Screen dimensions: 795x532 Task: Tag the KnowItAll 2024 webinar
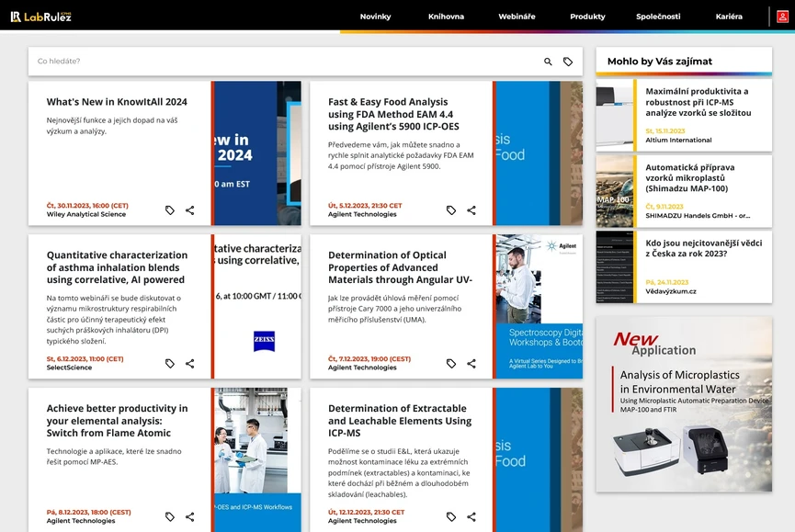(x=170, y=210)
